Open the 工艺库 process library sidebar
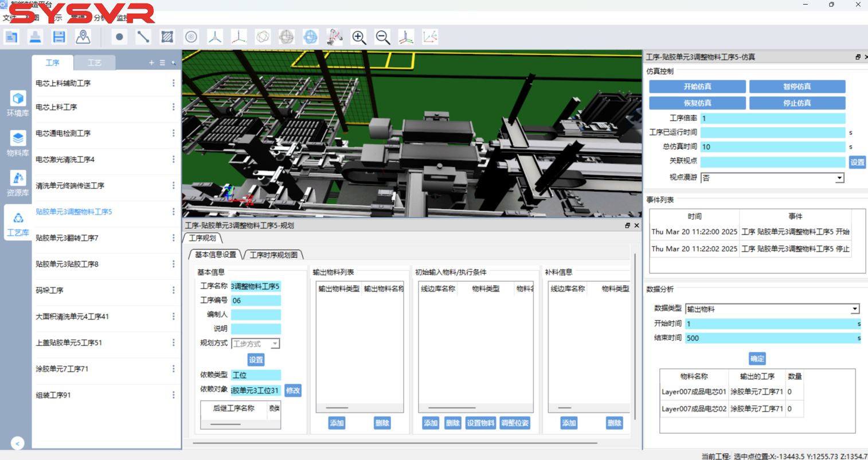Viewport: 868px width, 460px height. (18, 223)
